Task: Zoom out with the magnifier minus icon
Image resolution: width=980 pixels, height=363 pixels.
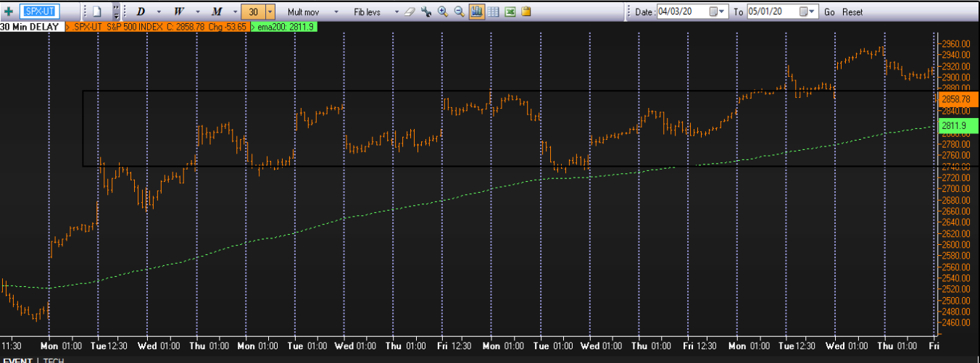Action: [460, 12]
